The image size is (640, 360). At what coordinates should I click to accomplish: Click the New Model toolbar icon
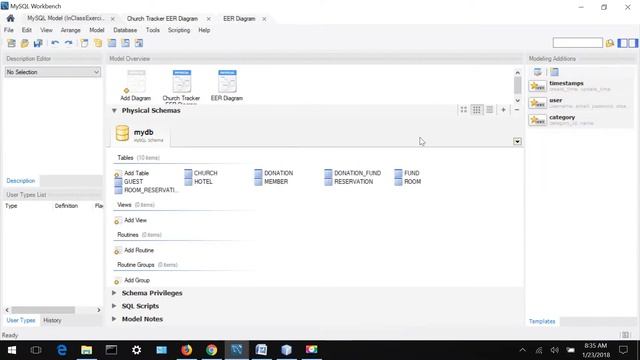pyautogui.click(x=11, y=43)
